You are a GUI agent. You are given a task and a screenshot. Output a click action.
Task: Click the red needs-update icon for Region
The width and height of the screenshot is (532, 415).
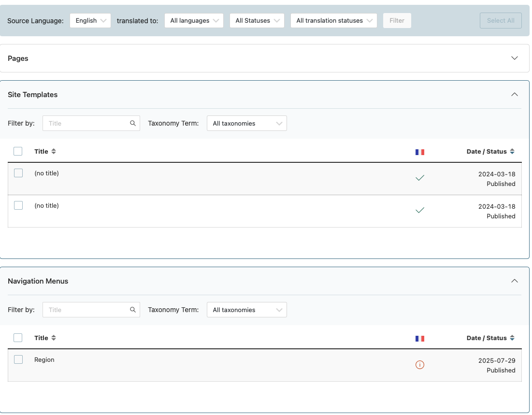point(420,365)
